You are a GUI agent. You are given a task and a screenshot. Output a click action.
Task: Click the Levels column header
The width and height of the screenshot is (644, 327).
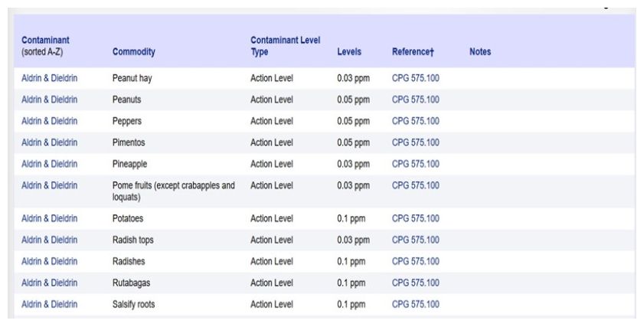pos(348,52)
